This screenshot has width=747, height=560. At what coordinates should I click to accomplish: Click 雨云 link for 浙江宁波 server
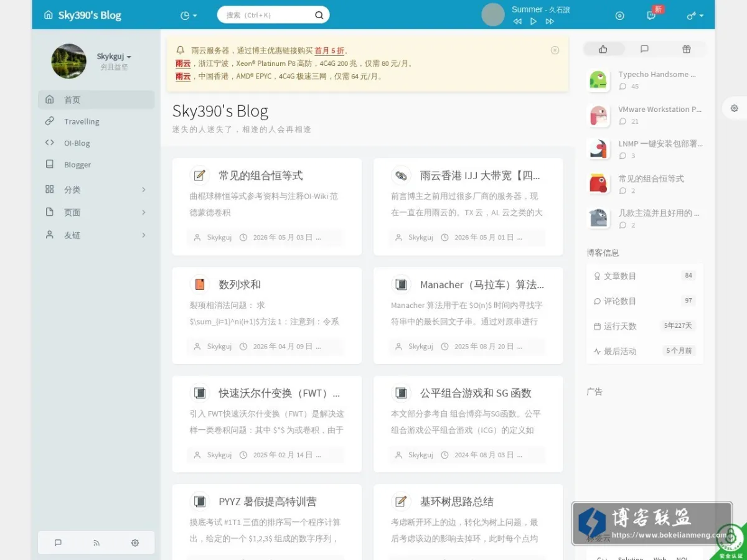click(x=183, y=63)
